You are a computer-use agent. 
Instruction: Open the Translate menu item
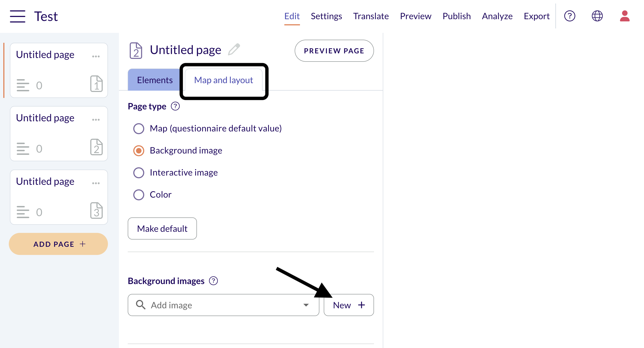pyautogui.click(x=371, y=16)
